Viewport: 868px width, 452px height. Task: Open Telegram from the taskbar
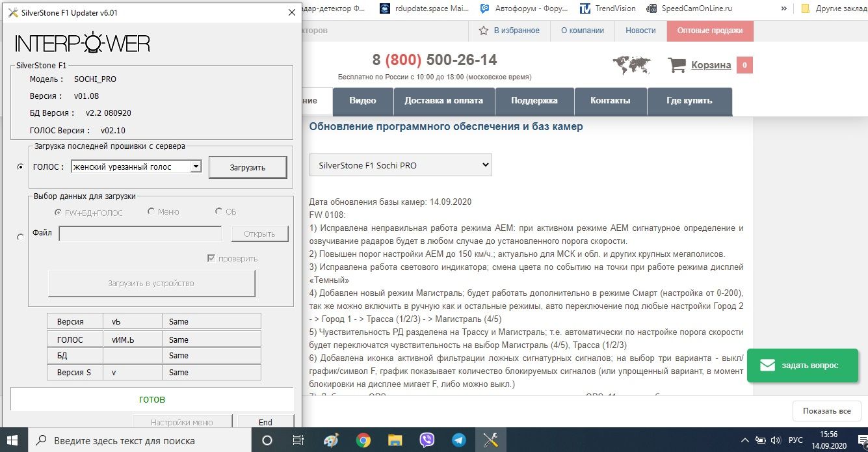[x=459, y=440]
